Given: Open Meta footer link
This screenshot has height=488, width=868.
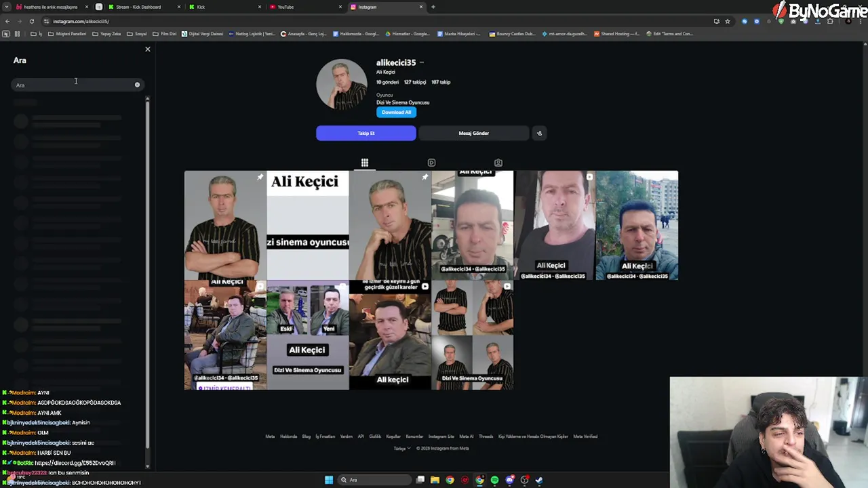Looking at the screenshot, I should [x=270, y=436].
